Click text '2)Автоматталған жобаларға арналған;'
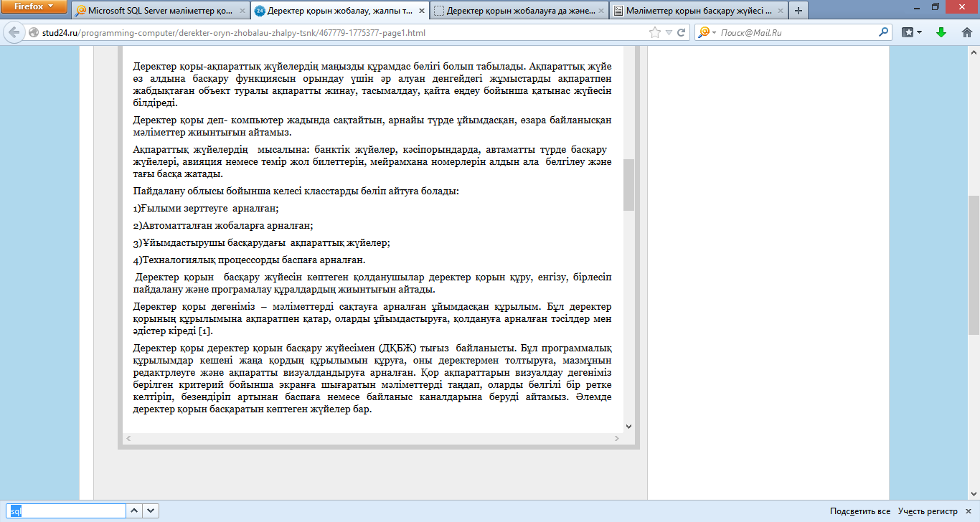Screen dimensions: 980x522 [x=223, y=225]
